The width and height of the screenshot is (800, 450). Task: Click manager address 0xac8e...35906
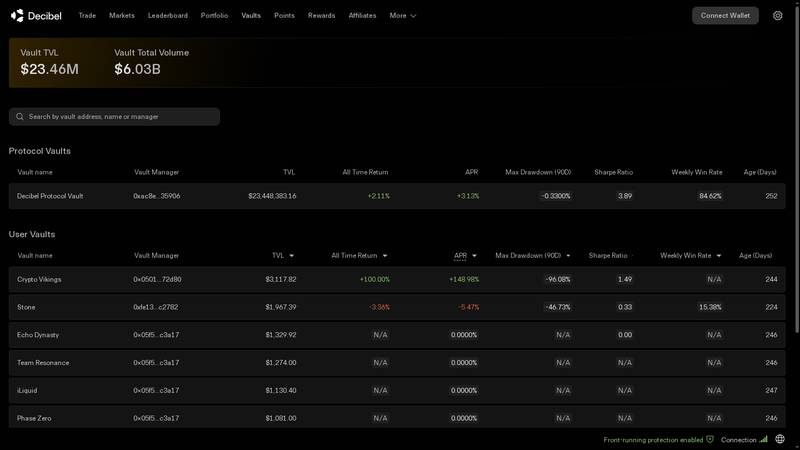[157, 196]
